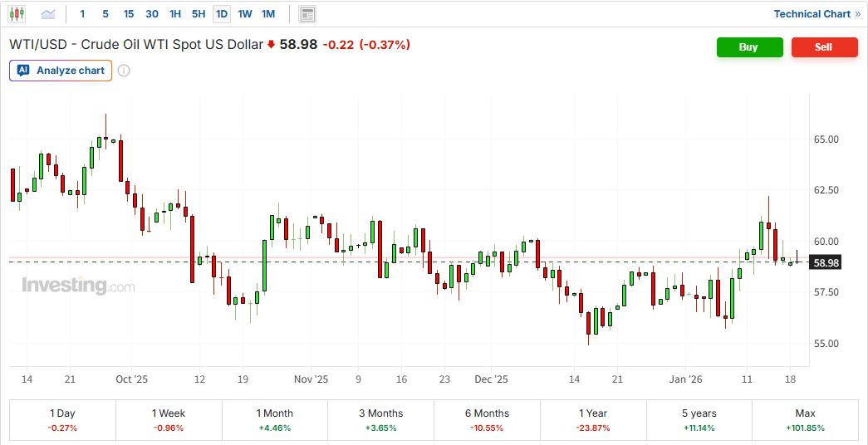
Task: Open Technical Chart via double chevron
Action: pos(858,14)
